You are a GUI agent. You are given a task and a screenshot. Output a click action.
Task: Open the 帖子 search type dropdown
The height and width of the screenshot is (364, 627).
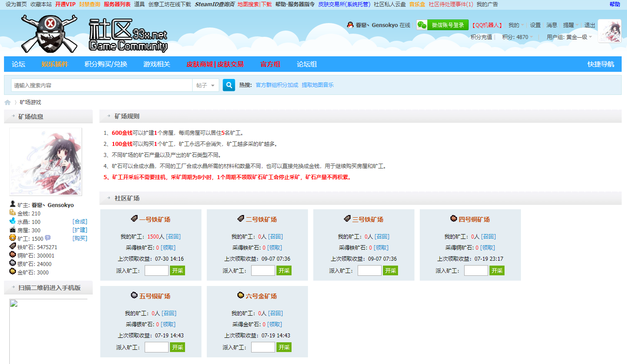point(206,85)
